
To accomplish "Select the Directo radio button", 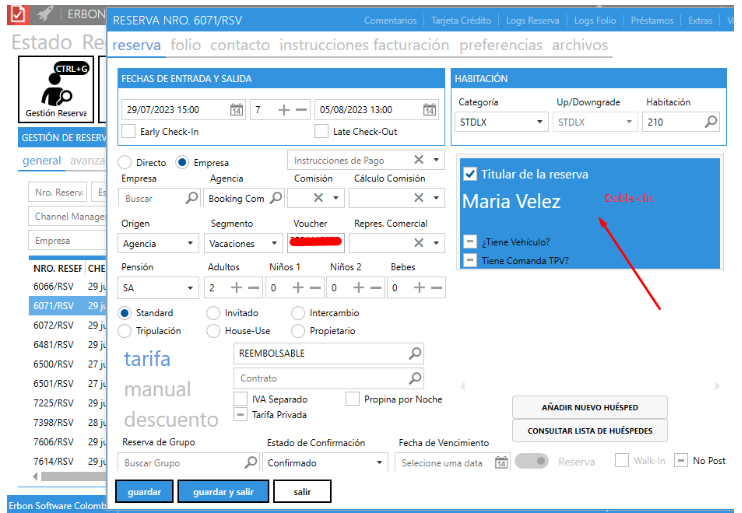I will click(x=125, y=162).
